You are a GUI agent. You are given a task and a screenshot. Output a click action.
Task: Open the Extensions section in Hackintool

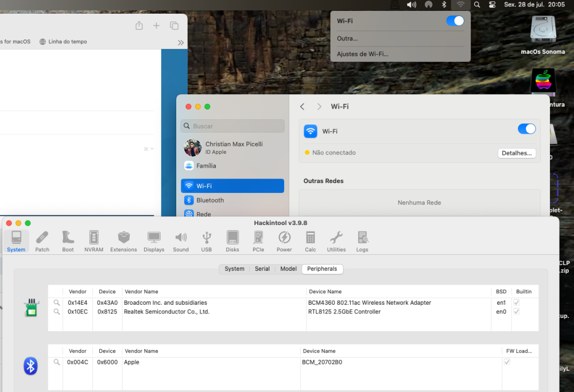(123, 241)
